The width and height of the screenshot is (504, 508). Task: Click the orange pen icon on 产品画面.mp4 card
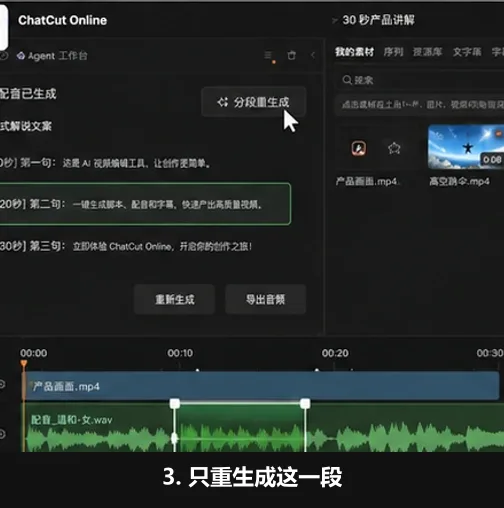pos(359,148)
